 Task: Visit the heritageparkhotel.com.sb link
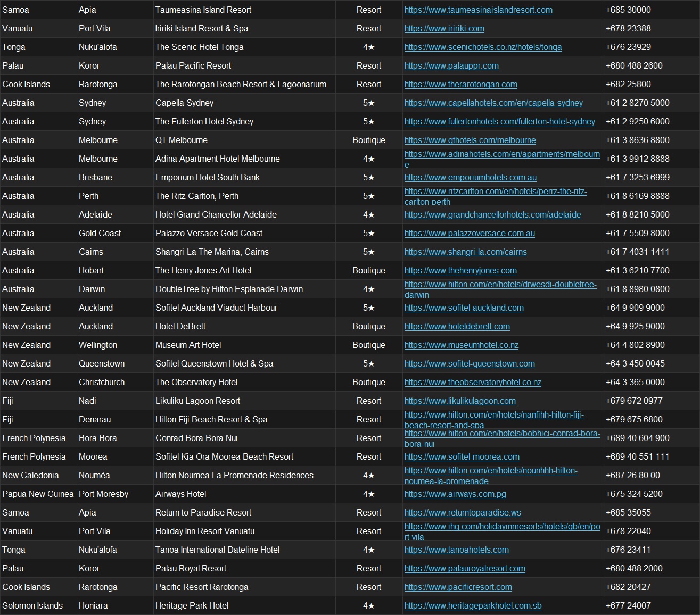(x=473, y=605)
